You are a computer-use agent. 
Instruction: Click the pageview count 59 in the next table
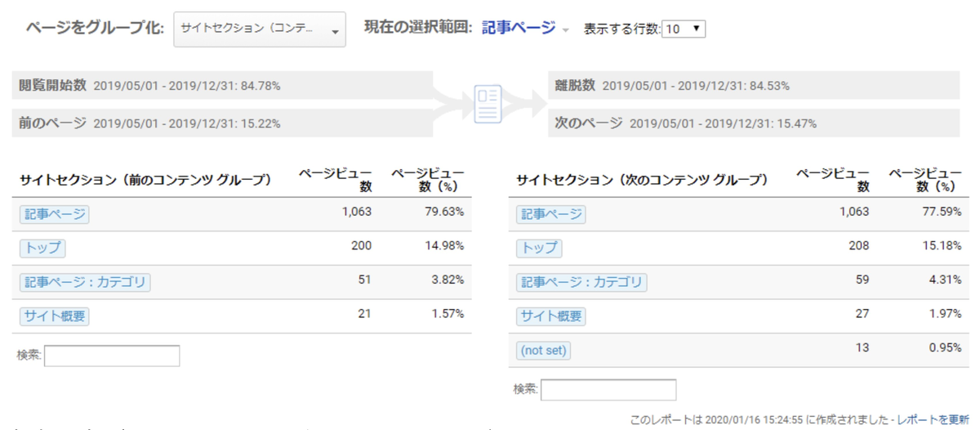click(861, 280)
